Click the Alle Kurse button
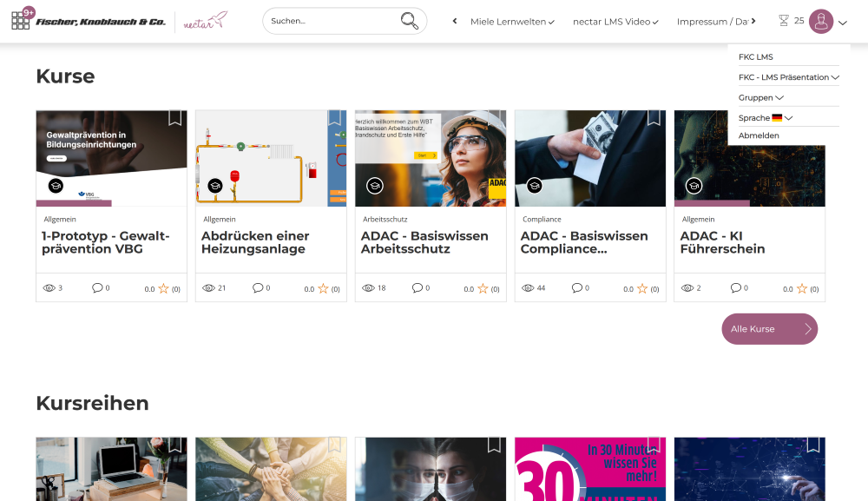 [769, 329]
